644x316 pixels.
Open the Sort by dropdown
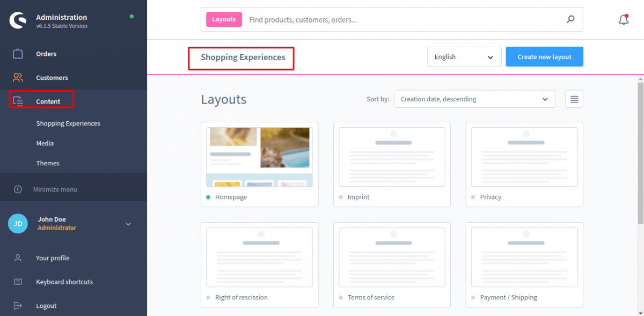tap(474, 99)
